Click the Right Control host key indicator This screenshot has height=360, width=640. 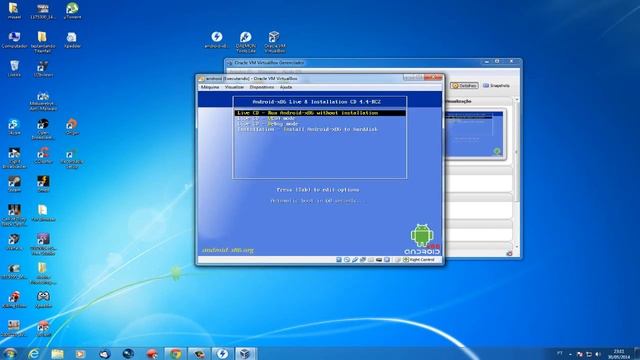tap(419, 260)
